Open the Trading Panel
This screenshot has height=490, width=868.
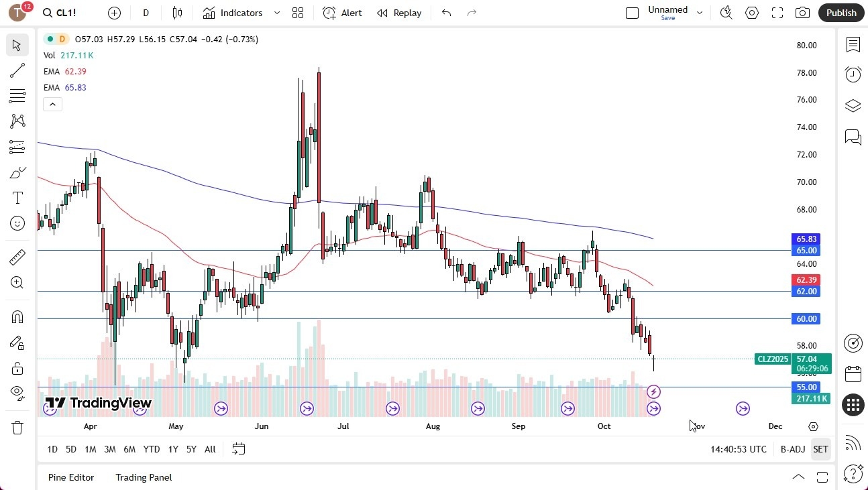coord(143,477)
